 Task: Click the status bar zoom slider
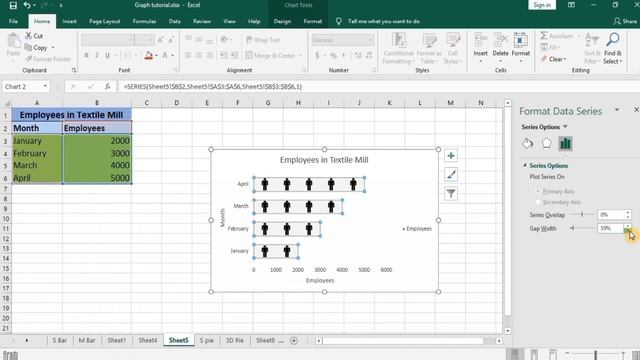tap(595, 354)
